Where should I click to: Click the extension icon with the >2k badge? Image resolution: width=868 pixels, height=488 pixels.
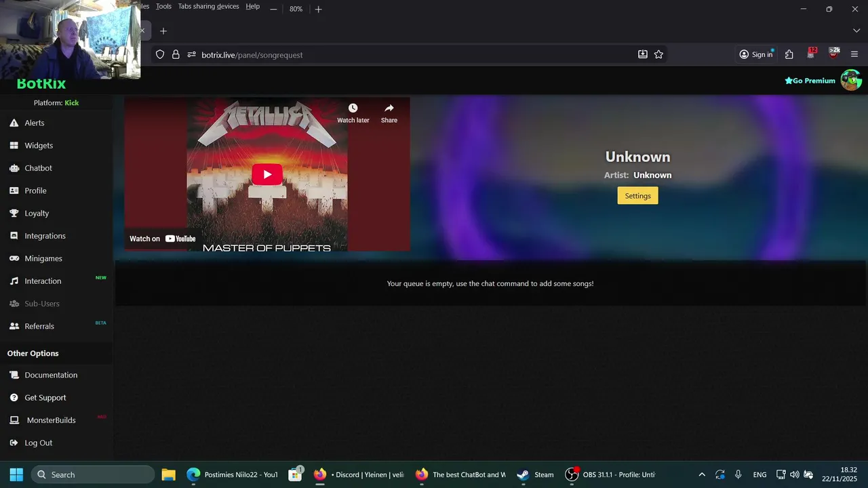tap(834, 54)
